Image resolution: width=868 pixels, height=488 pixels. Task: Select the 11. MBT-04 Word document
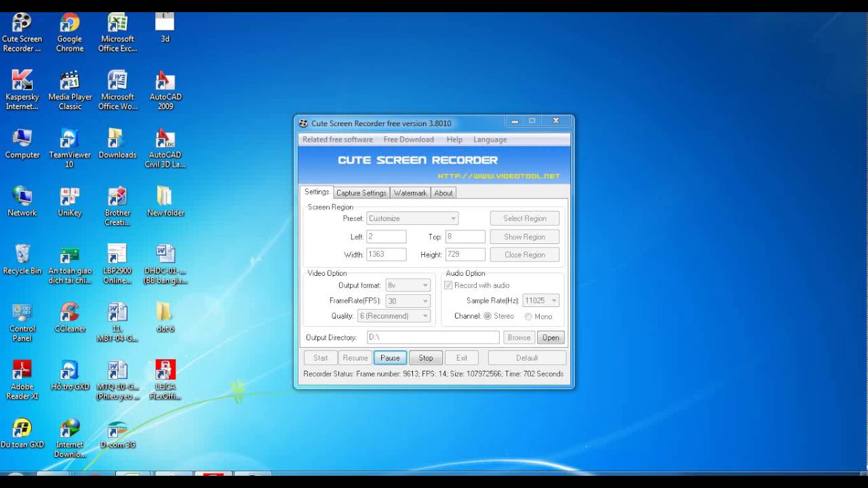coord(117,323)
